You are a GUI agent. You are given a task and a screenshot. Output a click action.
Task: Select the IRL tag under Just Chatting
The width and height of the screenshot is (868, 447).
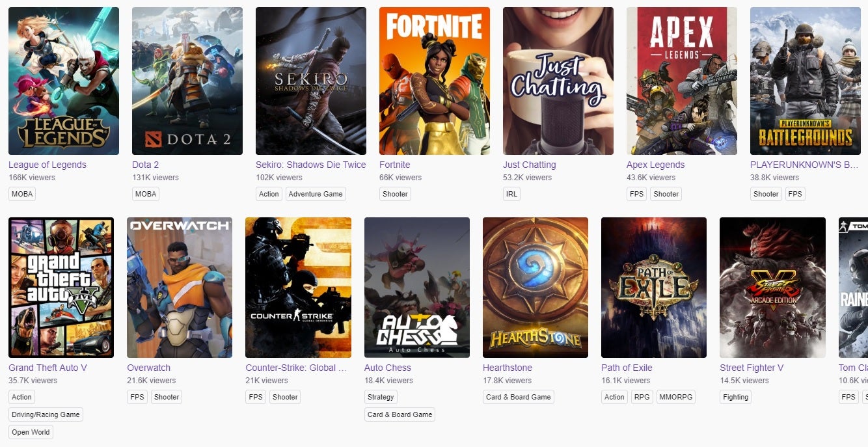[x=512, y=194]
